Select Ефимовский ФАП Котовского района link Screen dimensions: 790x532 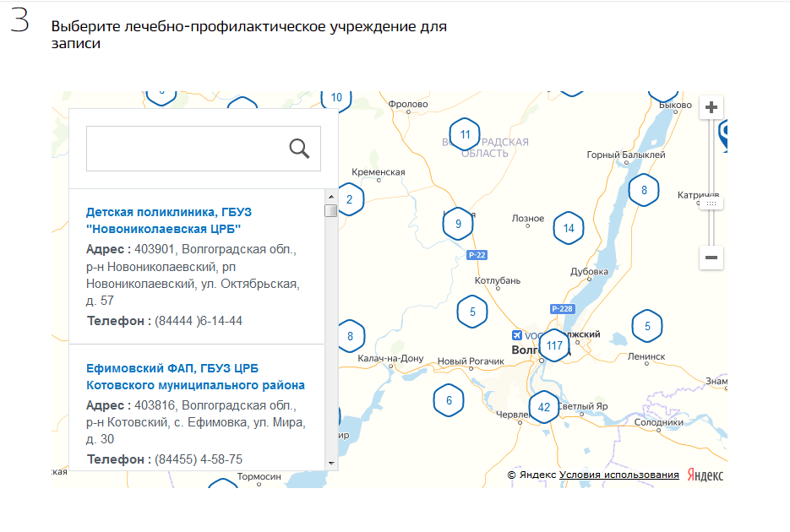195,377
